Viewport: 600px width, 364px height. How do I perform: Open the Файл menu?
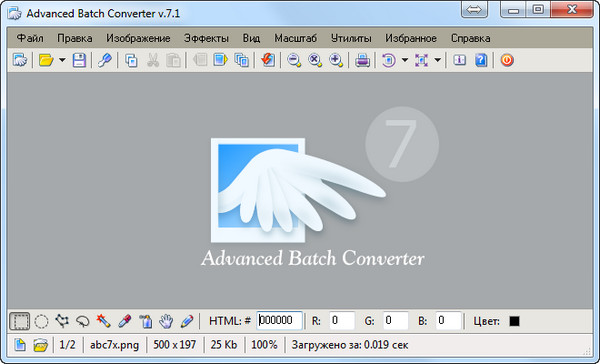coord(30,38)
